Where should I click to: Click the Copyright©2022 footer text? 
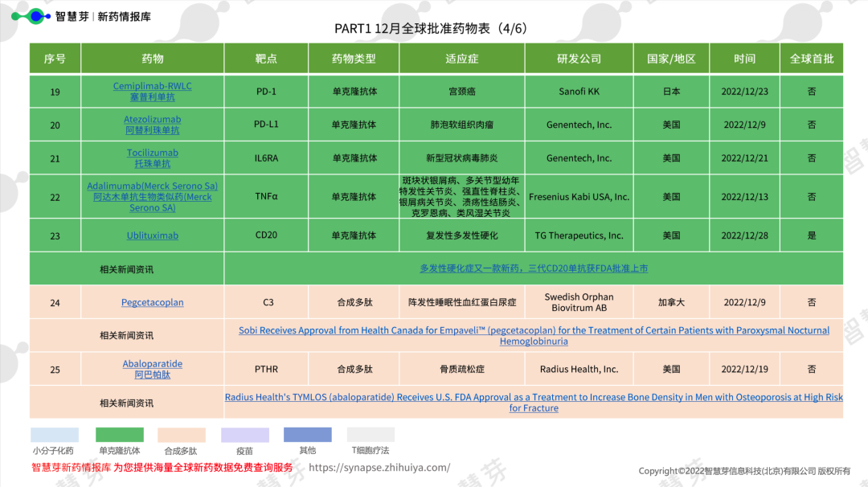tap(744, 471)
